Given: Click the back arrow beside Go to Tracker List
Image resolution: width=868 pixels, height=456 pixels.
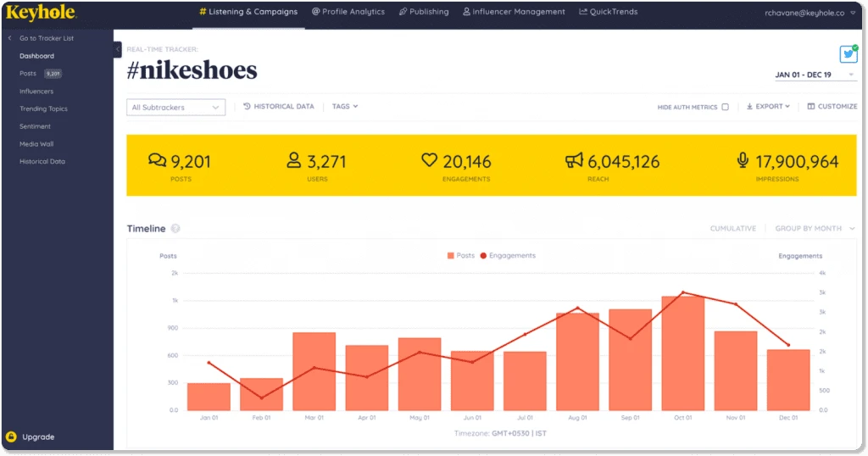Looking at the screenshot, I should coord(9,38).
